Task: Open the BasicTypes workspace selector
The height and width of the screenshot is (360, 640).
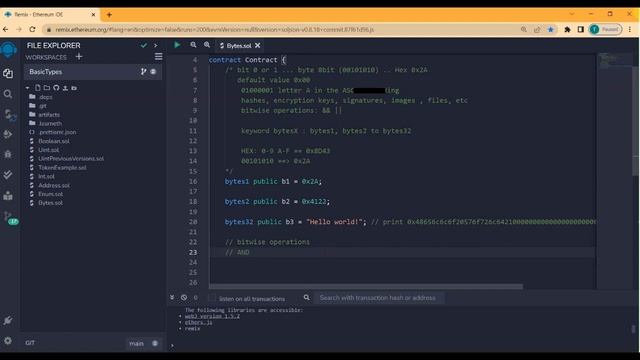Action: [x=93, y=72]
